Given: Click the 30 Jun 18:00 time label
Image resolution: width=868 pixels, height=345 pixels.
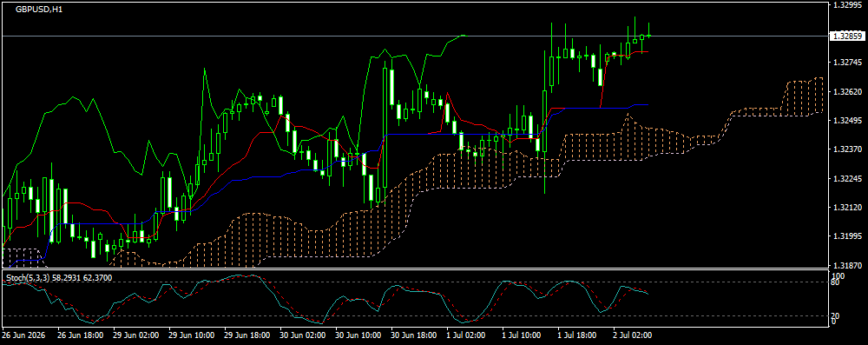Looking at the screenshot, I should 414,335.
